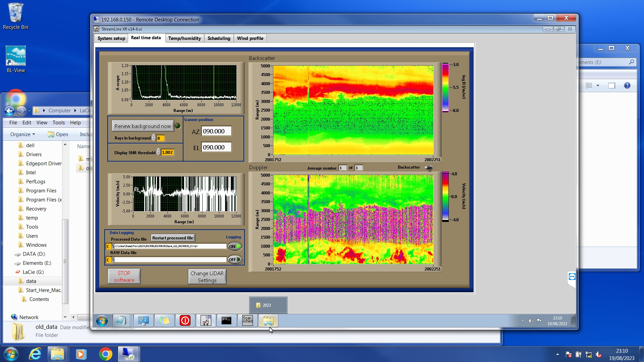Click the red power icon in remote taskbar
The image size is (644, 362).
coord(185,321)
